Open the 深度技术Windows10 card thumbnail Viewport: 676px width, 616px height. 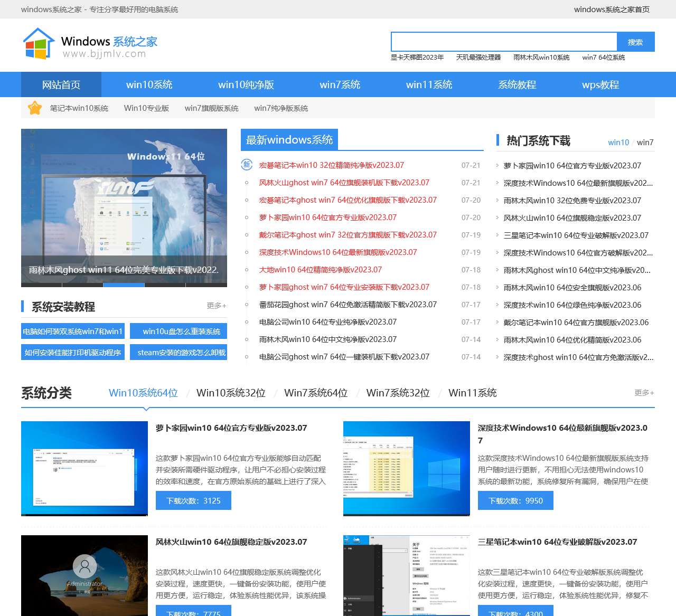407,469
